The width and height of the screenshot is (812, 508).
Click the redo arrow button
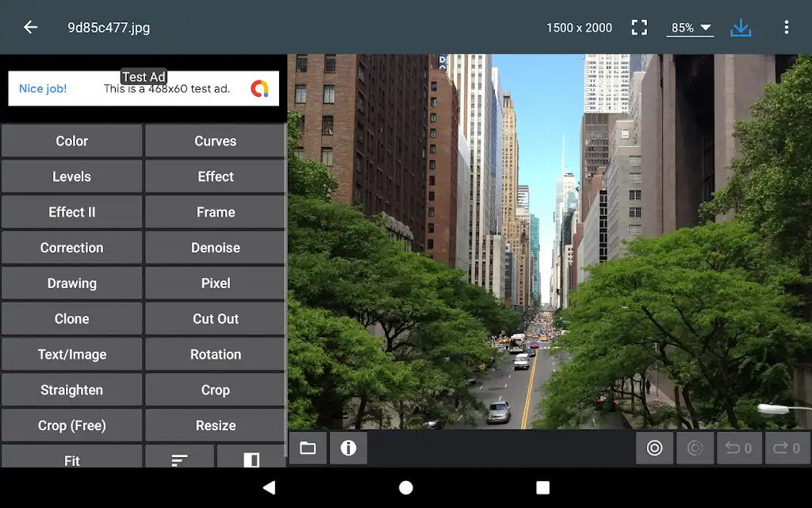786,448
